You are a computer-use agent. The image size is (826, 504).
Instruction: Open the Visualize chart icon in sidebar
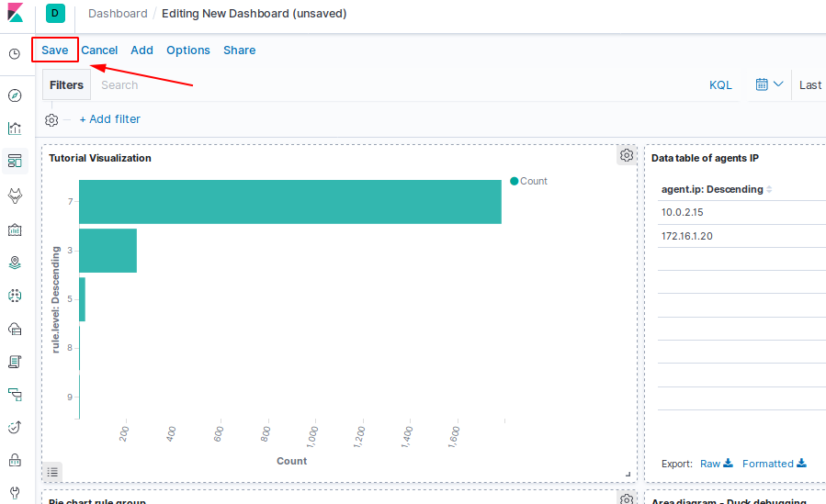click(15, 129)
